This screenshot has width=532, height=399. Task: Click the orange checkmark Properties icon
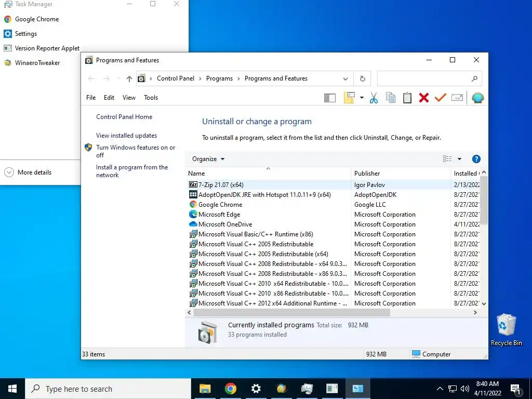(x=441, y=98)
